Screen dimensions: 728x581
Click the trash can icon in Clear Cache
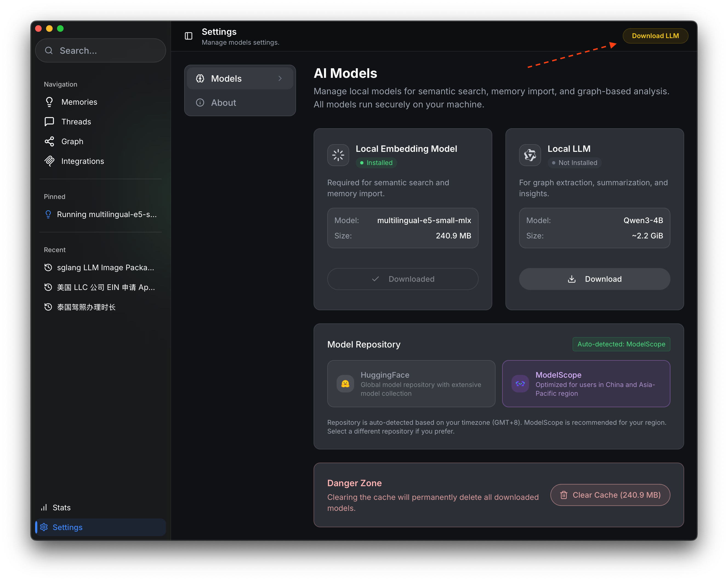(x=564, y=495)
